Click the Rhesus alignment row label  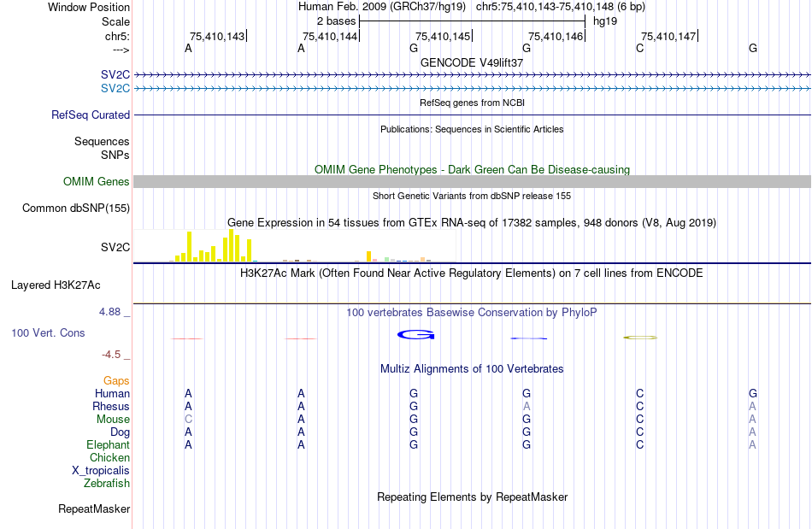tap(111, 406)
